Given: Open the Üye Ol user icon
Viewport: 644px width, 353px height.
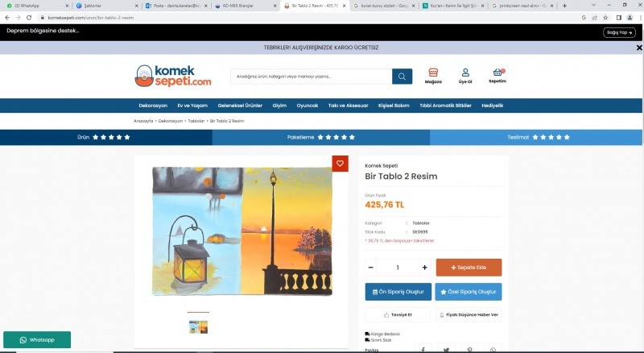Looking at the screenshot, I should [x=465, y=76].
